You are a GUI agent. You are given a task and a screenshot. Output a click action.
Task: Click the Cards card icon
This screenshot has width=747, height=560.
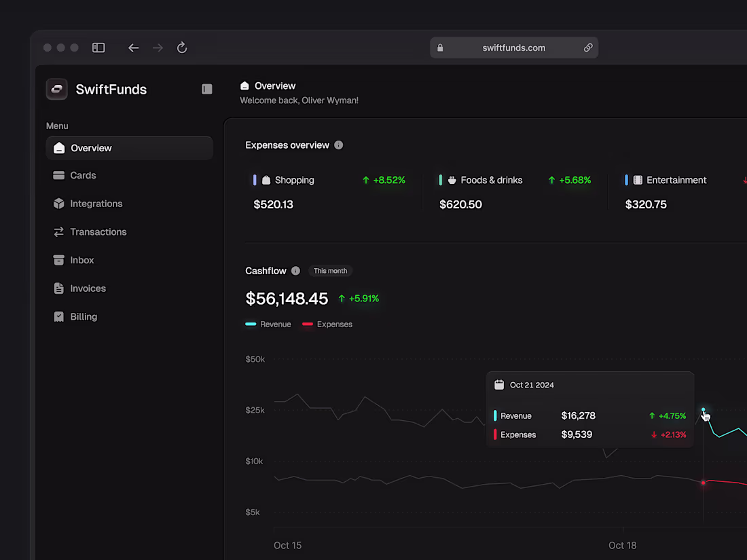(58, 175)
